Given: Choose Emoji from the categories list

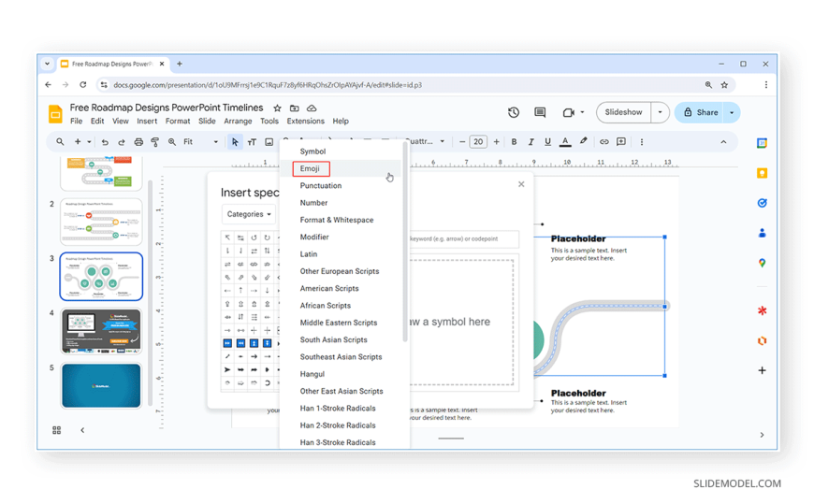Looking at the screenshot, I should [310, 168].
